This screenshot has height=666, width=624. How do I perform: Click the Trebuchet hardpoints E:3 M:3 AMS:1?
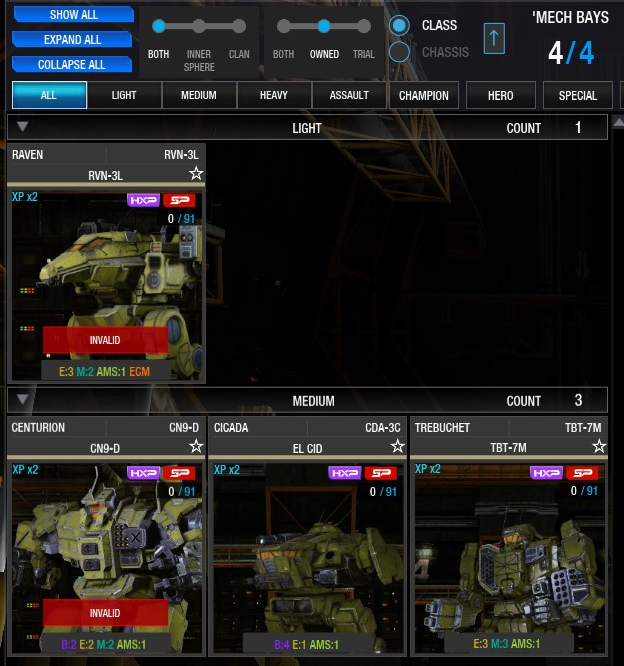(507, 643)
